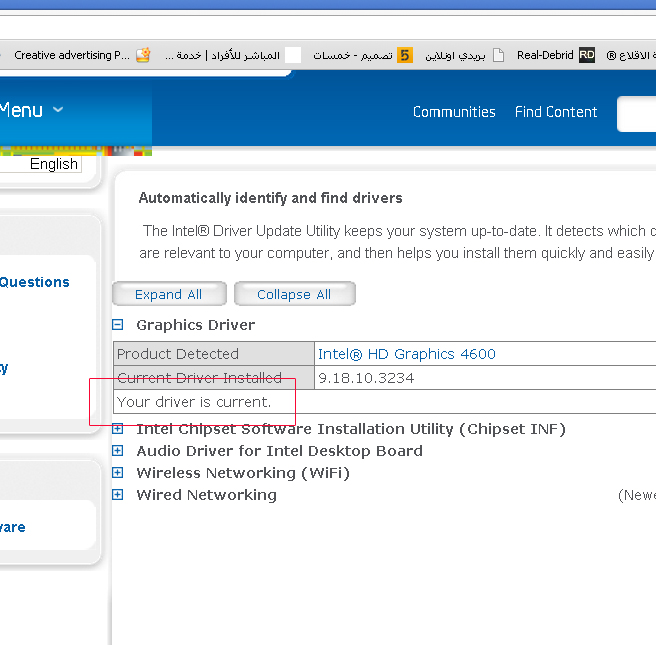Open the Questions sidebar link
656x645 pixels.
[34, 282]
